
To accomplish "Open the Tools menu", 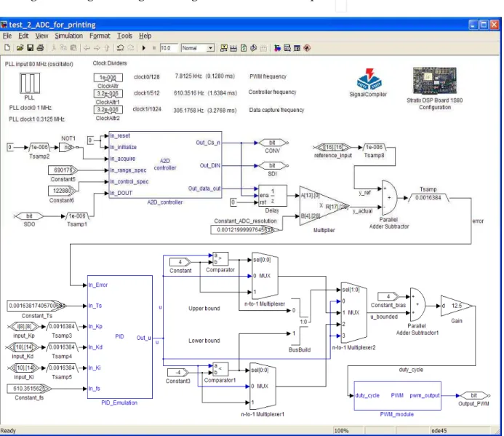I will click(x=124, y=36).
